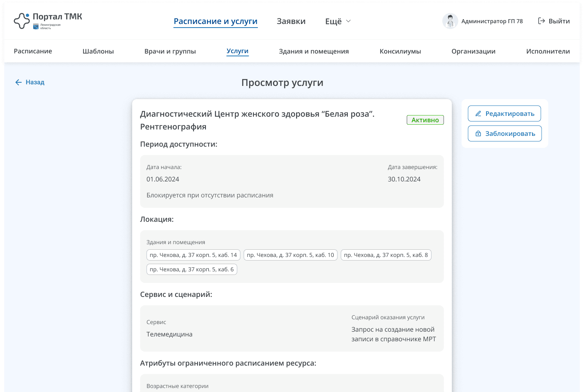Select the каб. 6 location chip
The height and width of the screenshot is (392, 584).
click(192, 269)
